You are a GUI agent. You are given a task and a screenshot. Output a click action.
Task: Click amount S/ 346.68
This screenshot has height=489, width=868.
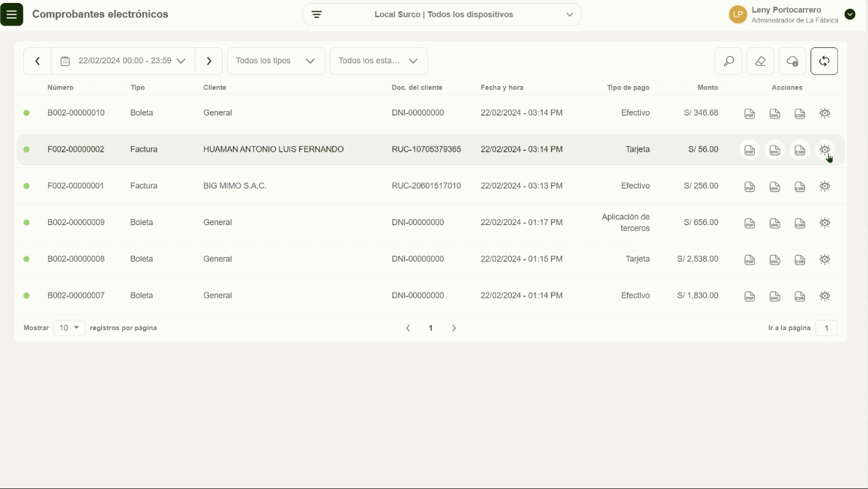(701, 112)
